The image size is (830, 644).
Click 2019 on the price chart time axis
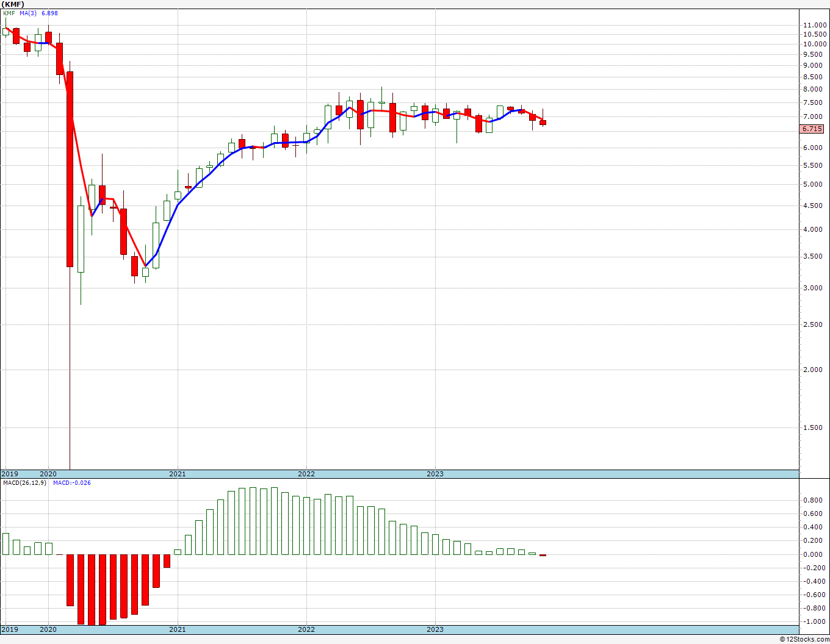9,474
